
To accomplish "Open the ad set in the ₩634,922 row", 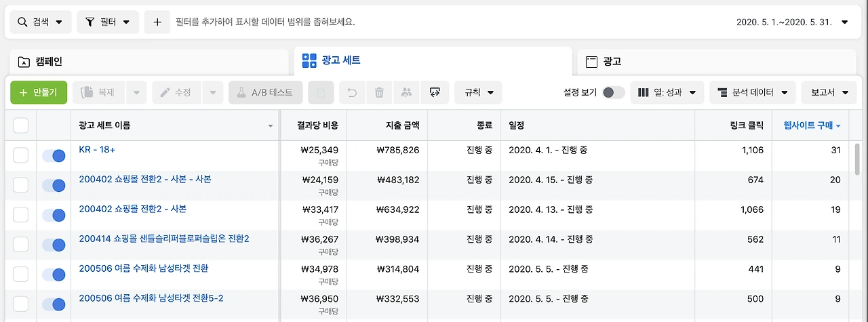I will click(132, 209).
